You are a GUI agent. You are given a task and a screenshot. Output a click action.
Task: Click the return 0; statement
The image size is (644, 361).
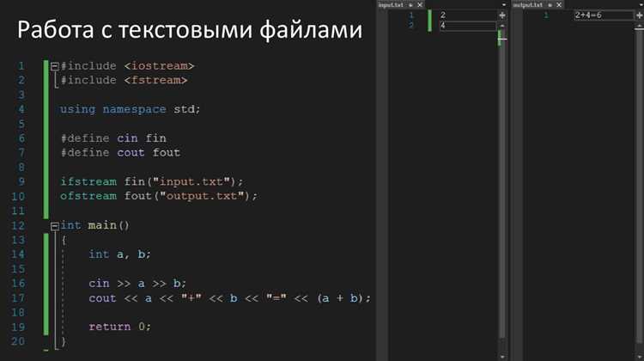click(120, 327)
